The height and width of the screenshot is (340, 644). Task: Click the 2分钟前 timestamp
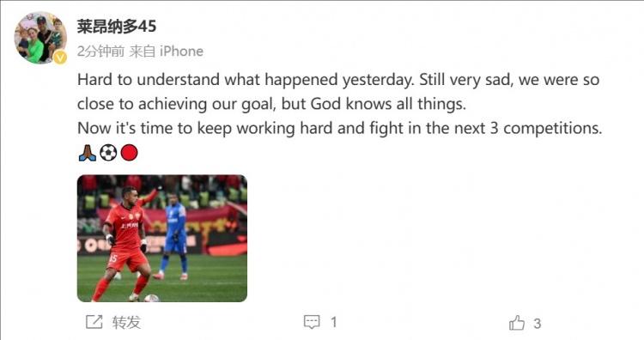(100, 52)
